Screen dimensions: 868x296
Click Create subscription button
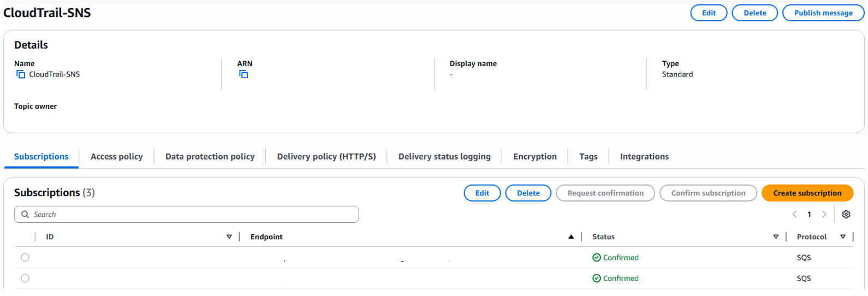[807, 193]
